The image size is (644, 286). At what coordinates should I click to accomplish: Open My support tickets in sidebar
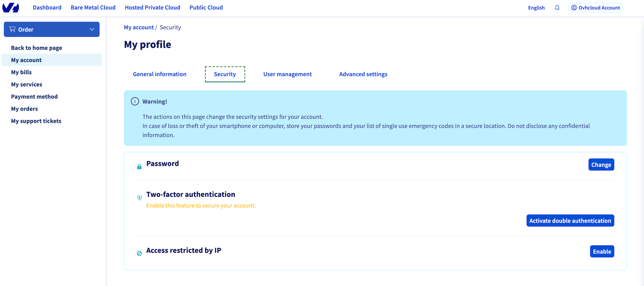click(36, 121)
